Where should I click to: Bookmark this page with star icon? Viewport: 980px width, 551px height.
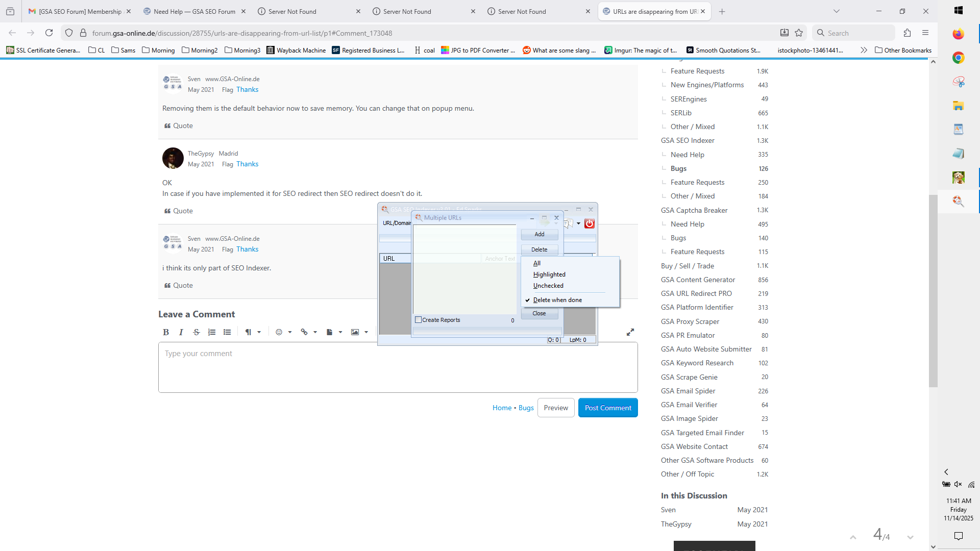[x=799, y=33]
